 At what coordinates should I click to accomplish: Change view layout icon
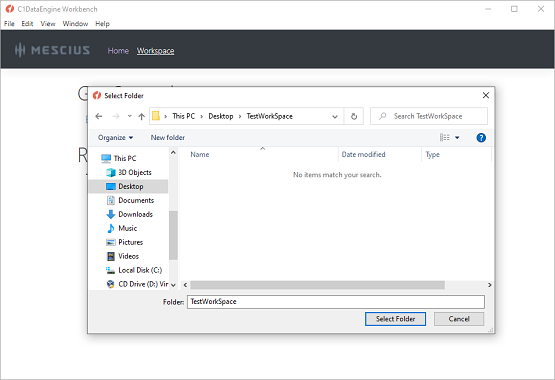coord(445,137)
